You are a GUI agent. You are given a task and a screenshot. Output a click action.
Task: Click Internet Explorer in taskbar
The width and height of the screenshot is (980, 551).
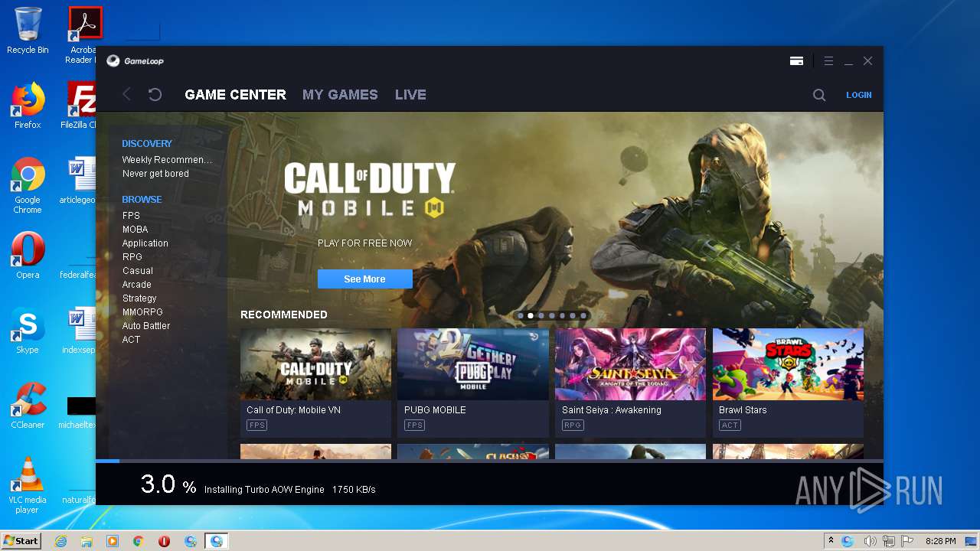pos(60,541)
